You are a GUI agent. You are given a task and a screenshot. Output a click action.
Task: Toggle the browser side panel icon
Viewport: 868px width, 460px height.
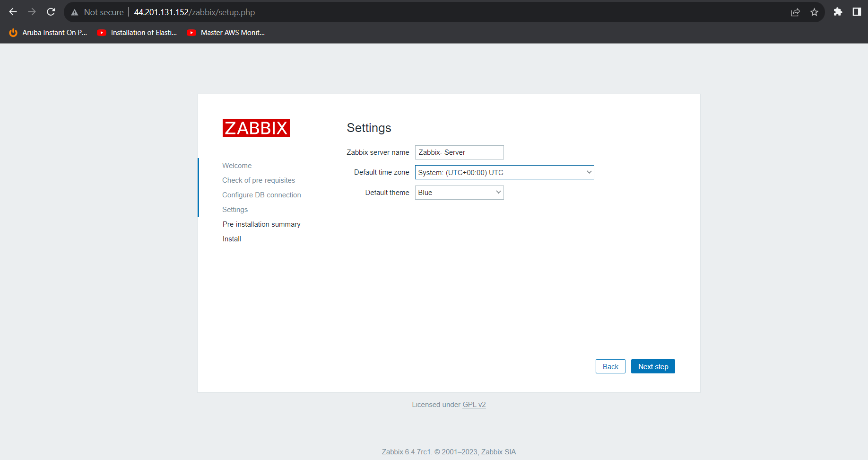[x=857, y=12]
